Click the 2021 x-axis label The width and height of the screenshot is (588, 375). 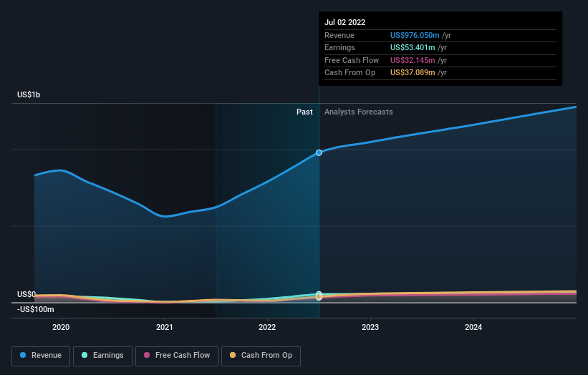click(164, 328)
